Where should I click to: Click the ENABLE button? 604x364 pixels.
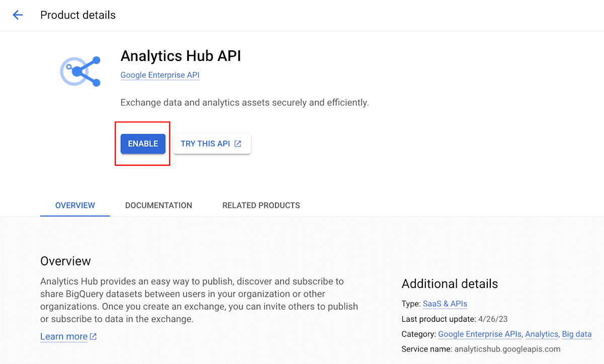(x=143, y=143)
